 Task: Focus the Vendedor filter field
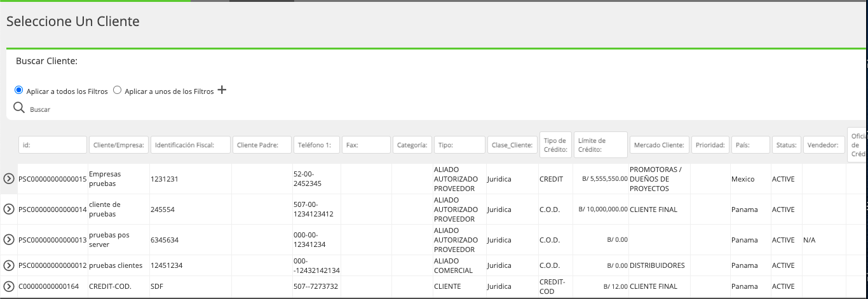[824, 145]
